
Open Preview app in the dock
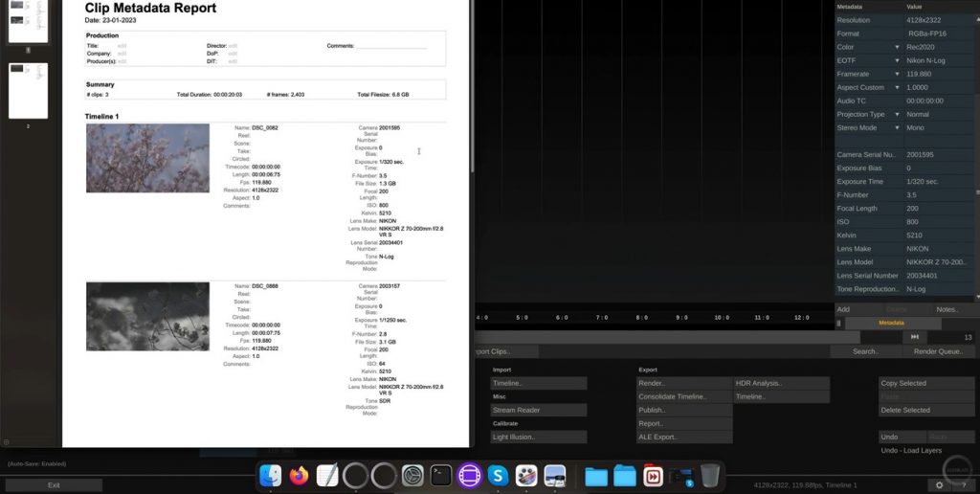pos(554,476)
